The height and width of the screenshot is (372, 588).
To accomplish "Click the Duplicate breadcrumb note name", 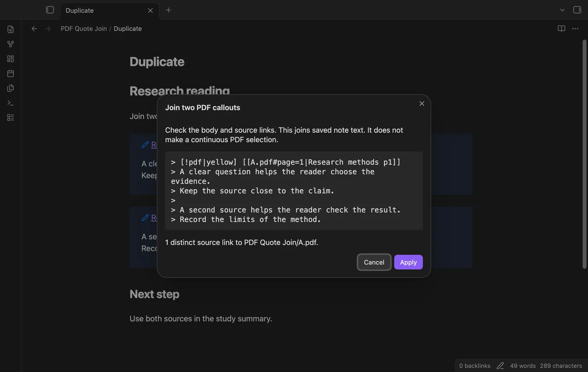I will [127, 29].
